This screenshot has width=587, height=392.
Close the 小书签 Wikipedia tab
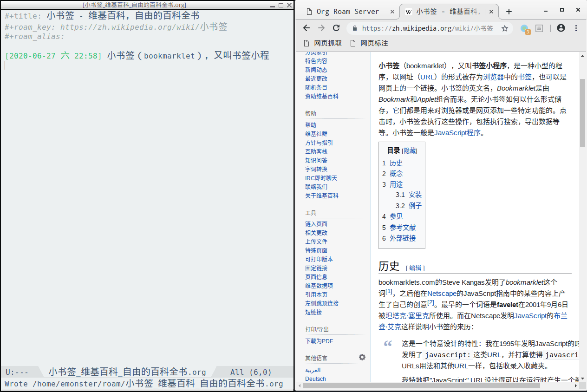click(x=492, y=12)
